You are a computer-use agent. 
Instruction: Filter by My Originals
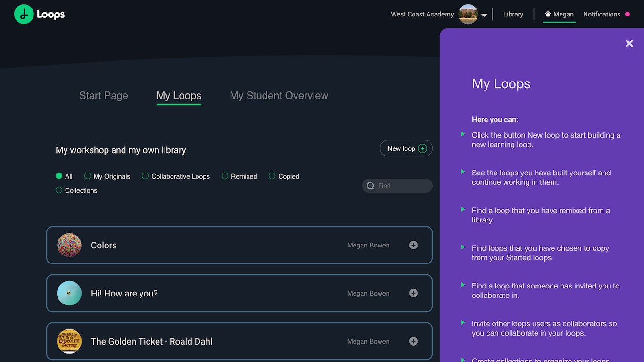pos(107,176)
